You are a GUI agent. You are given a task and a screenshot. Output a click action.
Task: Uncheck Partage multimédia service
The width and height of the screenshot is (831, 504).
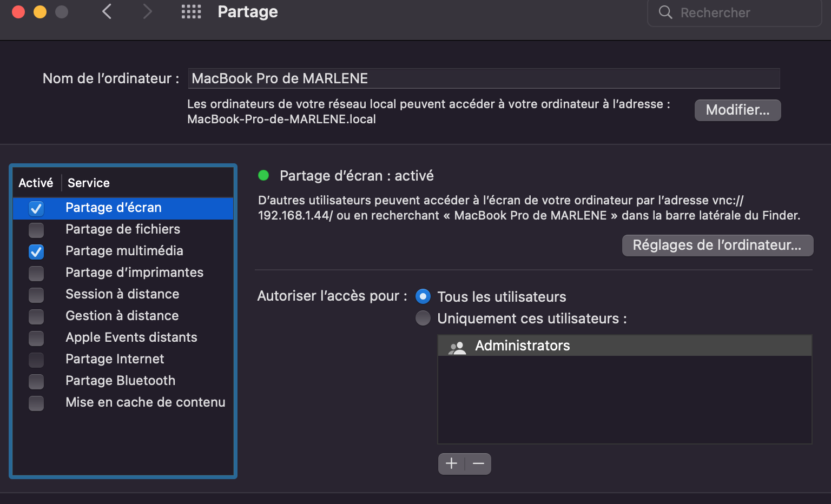[36, 251]
